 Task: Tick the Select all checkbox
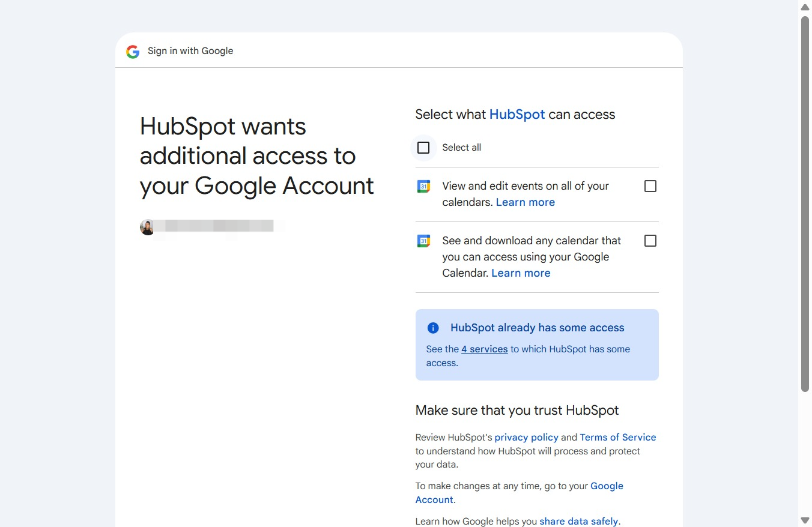[x=423, y=148]
